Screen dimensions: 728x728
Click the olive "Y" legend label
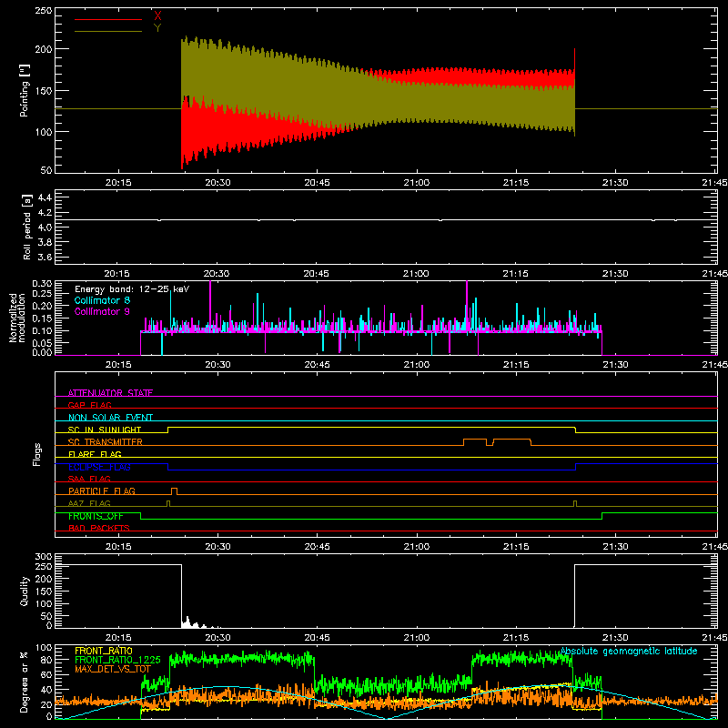tap(157, 28)
